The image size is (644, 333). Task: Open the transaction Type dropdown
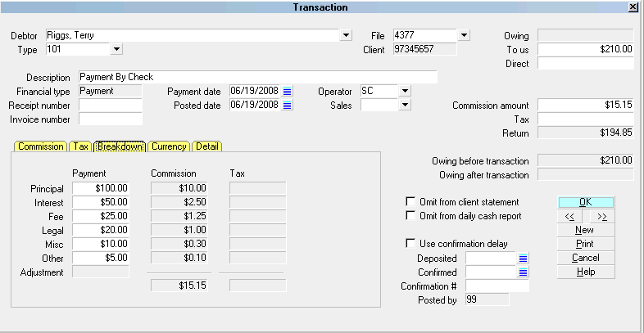click(116, 50)
